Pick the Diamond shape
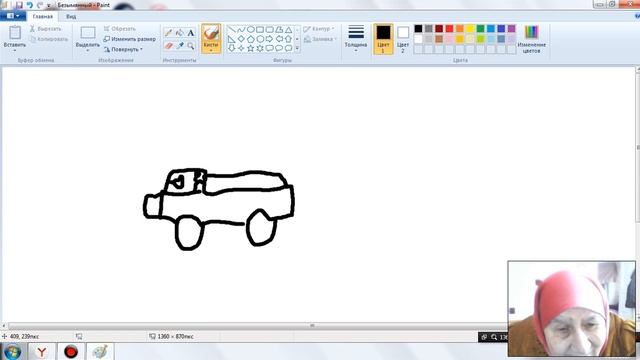Viewport: 640px width, 360px height. click(241, 39)
